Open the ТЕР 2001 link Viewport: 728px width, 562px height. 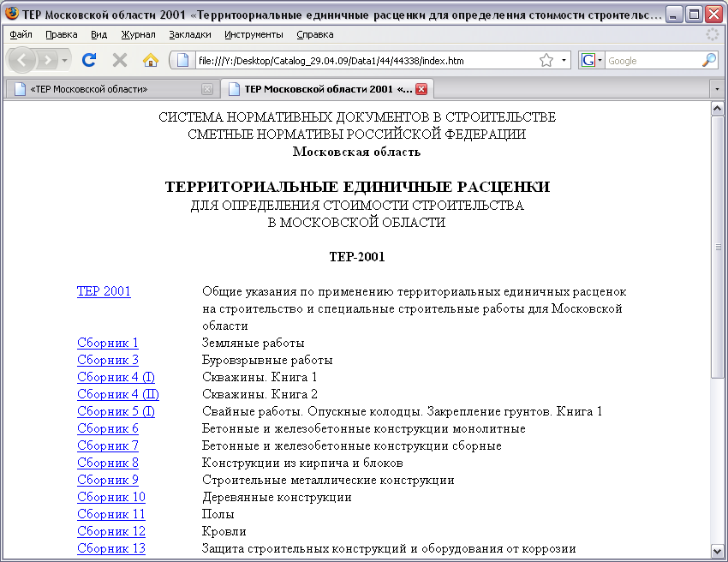point(104,291)
